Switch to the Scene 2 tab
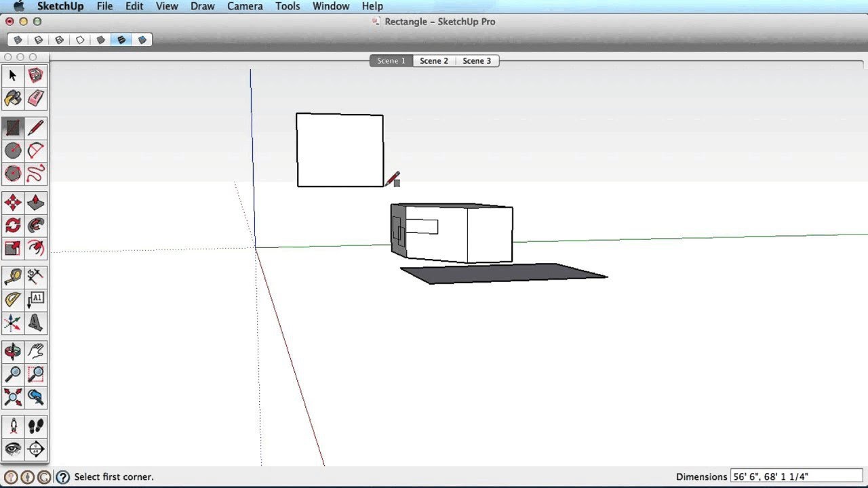The height and width of the screenshot is (488, 868). click(434, 61)
